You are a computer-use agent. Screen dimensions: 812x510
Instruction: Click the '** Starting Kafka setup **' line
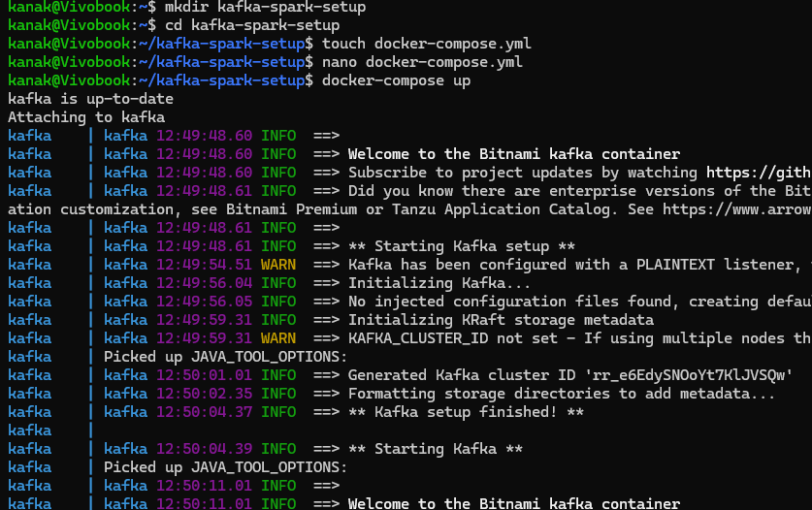tap(462, 246)
